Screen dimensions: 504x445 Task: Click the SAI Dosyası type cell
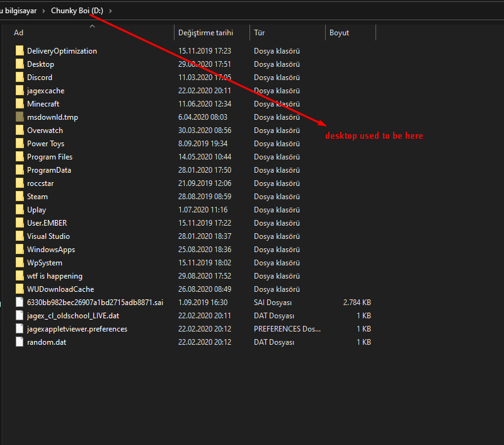[273, 303]
